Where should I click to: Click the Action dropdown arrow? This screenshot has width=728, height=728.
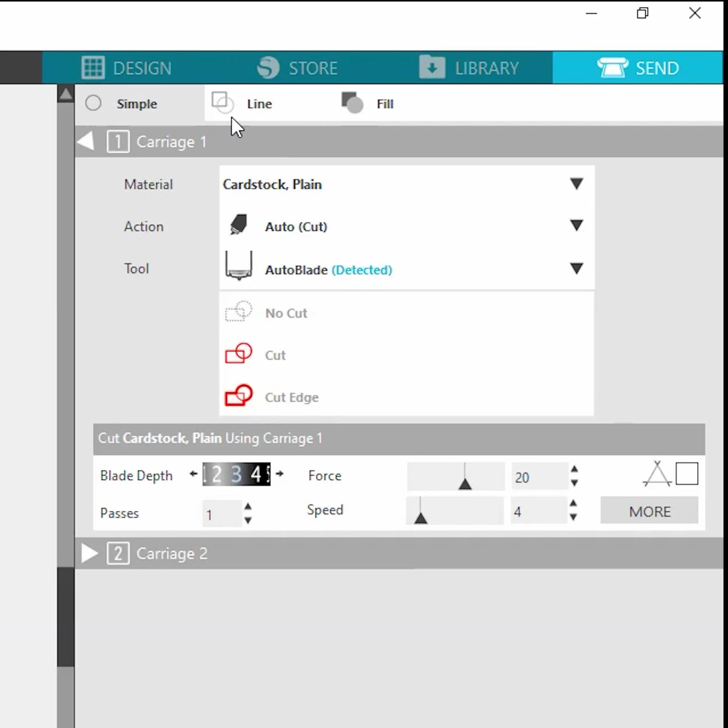(577, 225)
